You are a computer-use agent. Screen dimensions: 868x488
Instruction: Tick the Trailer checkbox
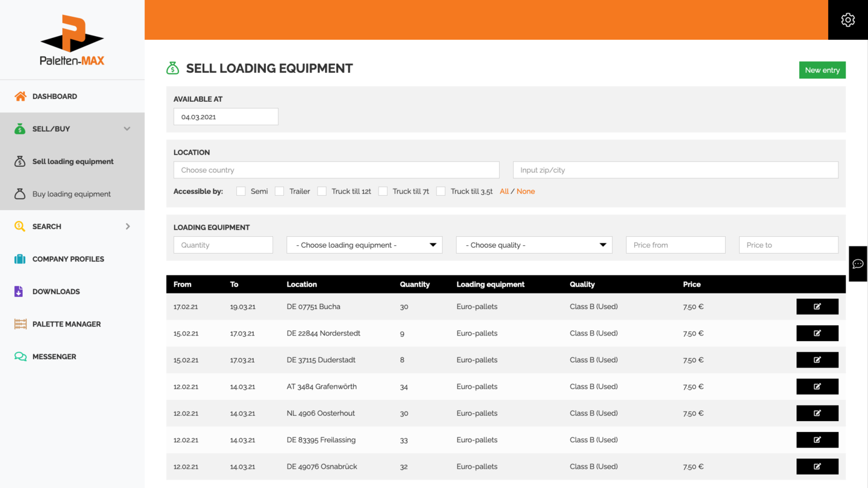280,192
